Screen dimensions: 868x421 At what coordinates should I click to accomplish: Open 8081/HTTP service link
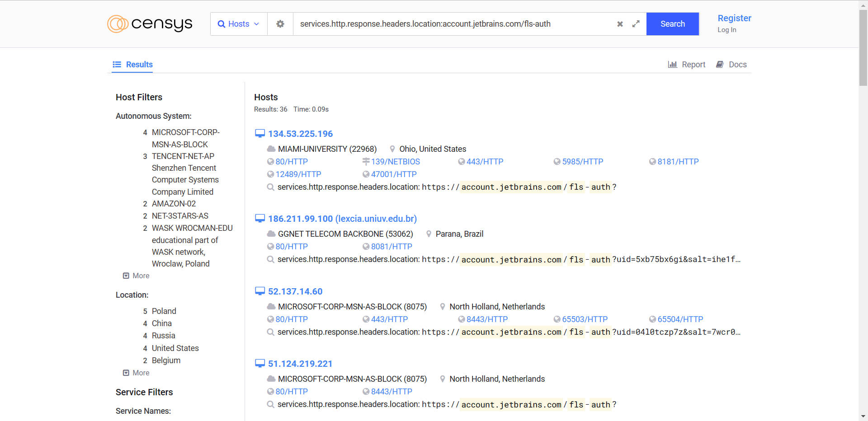click(392, 247)
